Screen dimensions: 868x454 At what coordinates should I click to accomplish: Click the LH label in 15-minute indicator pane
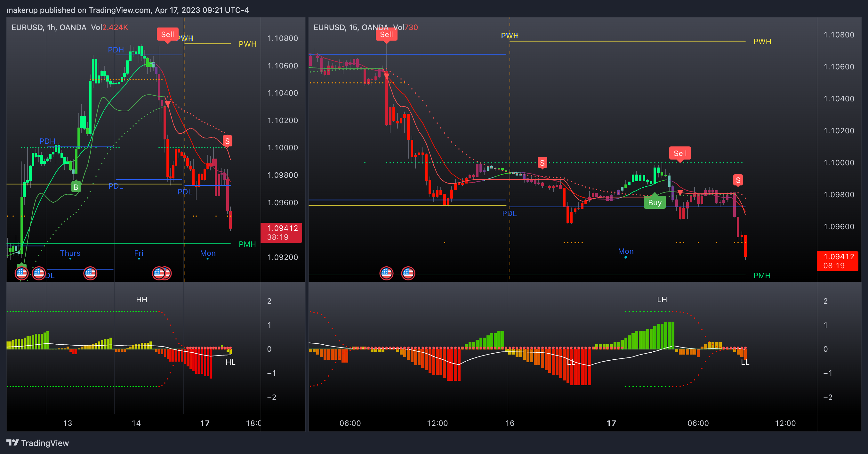(x=662, y=300)
